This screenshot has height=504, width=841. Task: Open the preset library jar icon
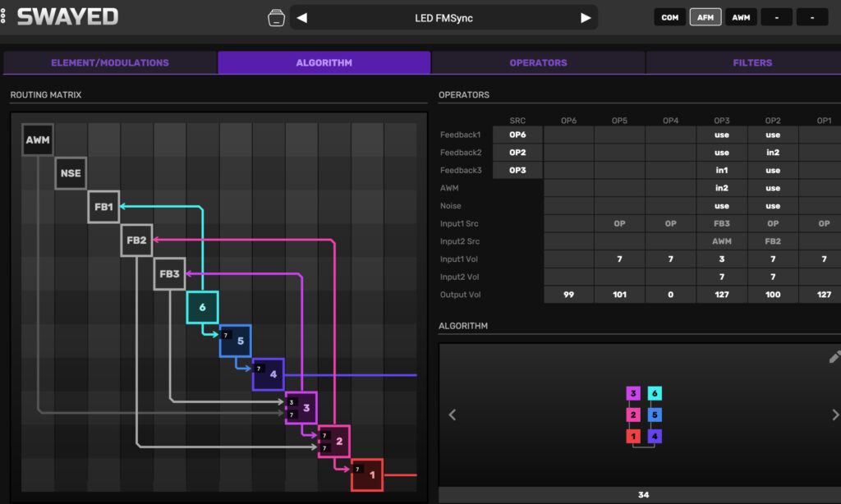276,17
